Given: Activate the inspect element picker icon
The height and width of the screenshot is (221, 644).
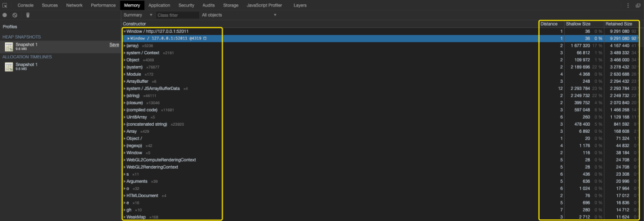Looking at the screenshot, I should tap(5, 5).
